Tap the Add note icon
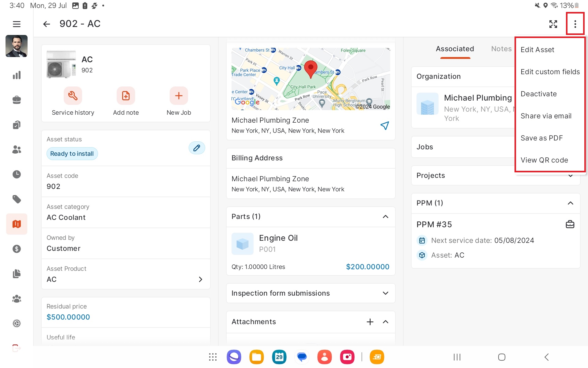 (126, 96)
